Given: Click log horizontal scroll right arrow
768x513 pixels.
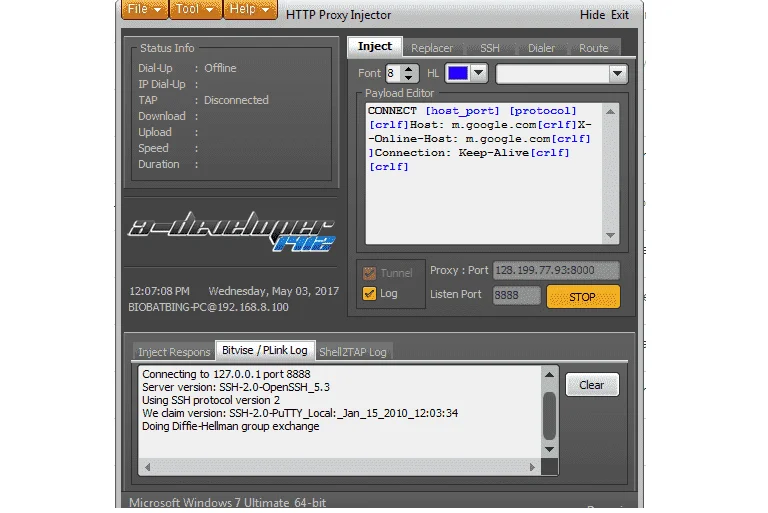Looking at the screenshot, I should point(532,467).
